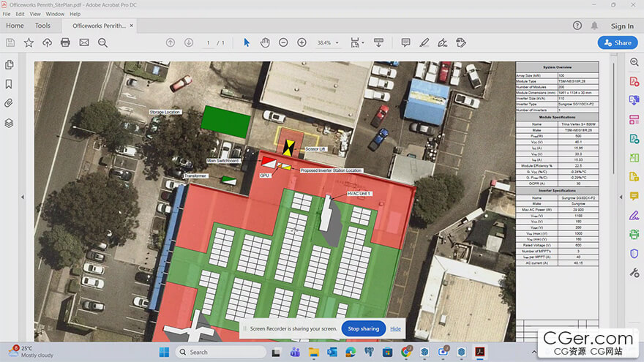Screen dimensions: 644x362
Task: Click the page number input field
Action: (x=209, y=43)
